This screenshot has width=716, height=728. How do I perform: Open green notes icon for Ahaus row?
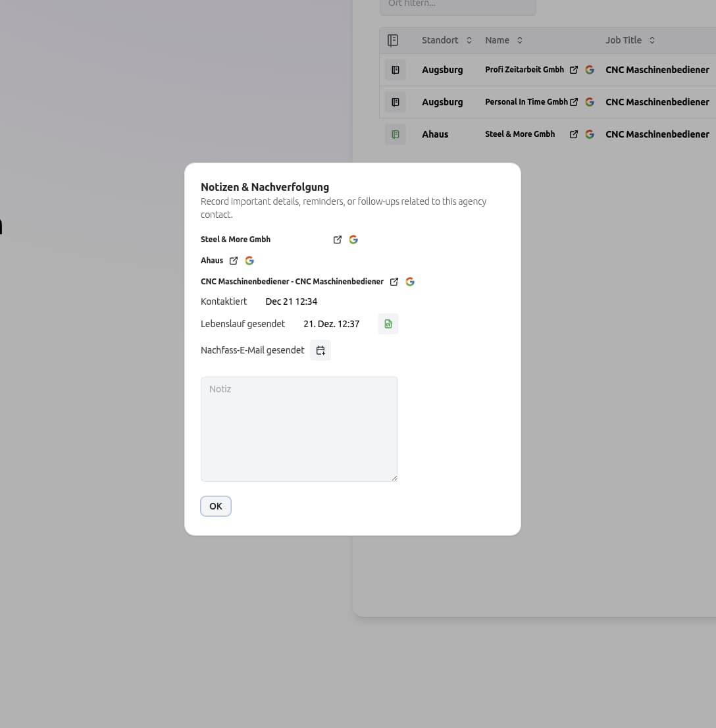[395, 134]
